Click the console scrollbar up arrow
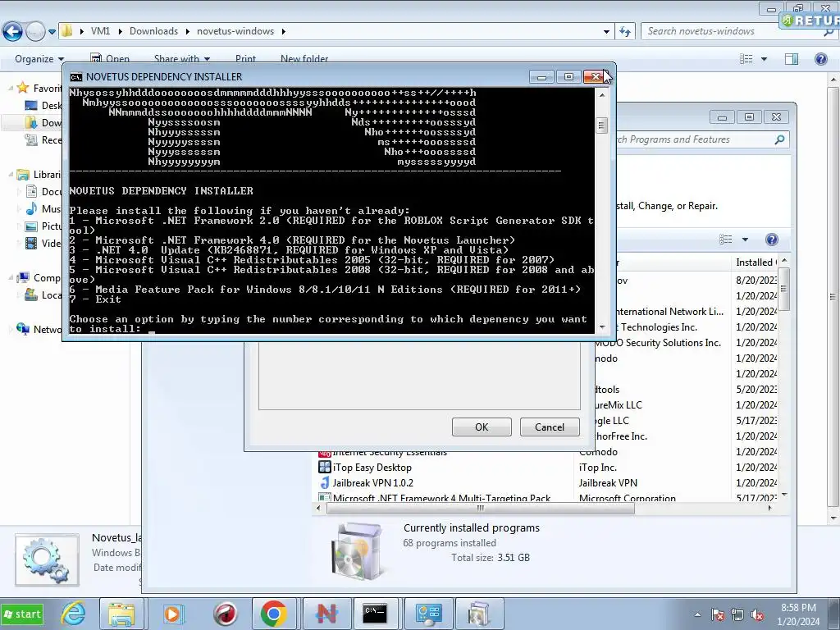 [601, 95]
